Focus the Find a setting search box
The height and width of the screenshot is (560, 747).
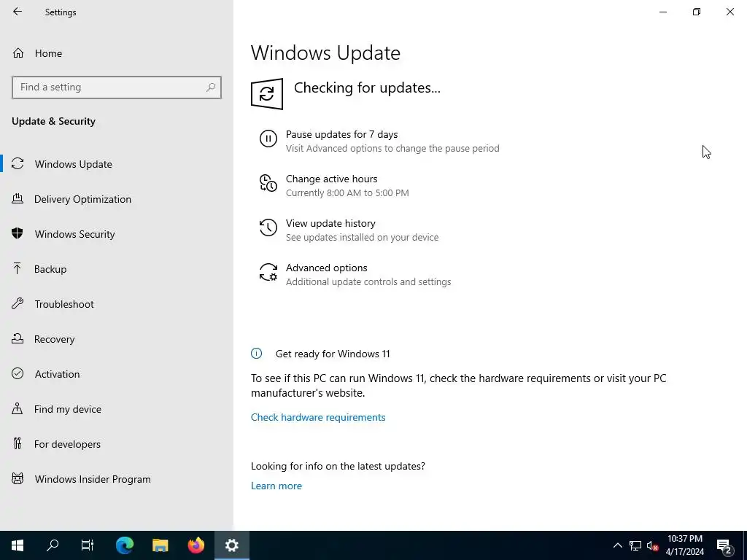tap(117, 87)
